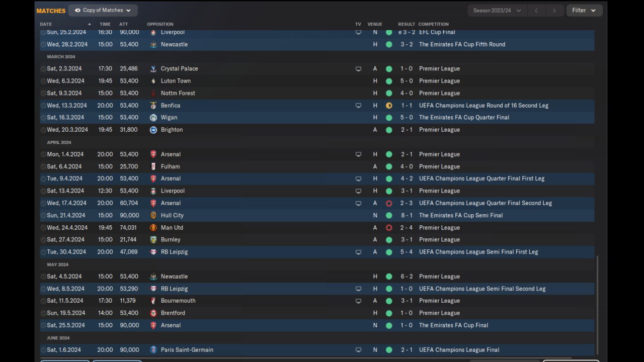
Task: Click the Paris Saint-Germain badge icon
Action: (153, 350)
